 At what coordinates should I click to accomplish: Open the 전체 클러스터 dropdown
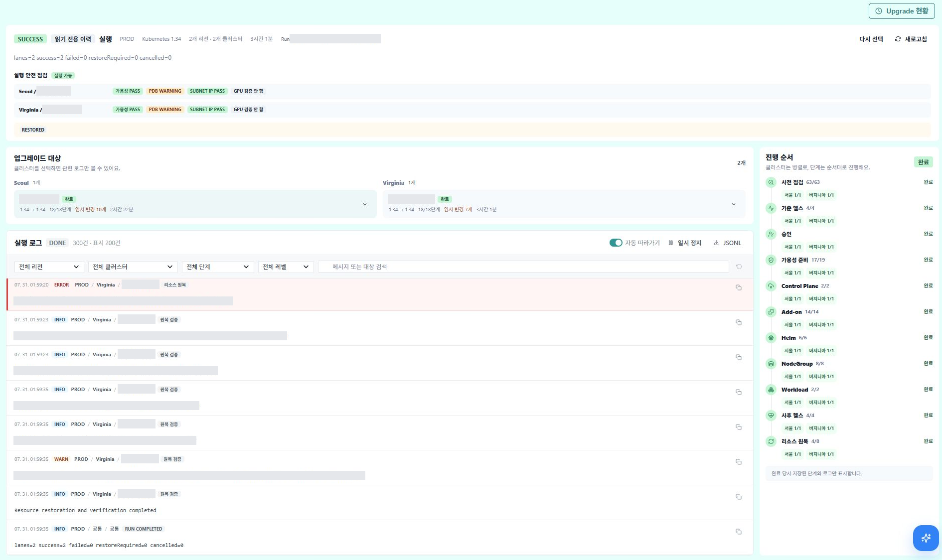133,267
